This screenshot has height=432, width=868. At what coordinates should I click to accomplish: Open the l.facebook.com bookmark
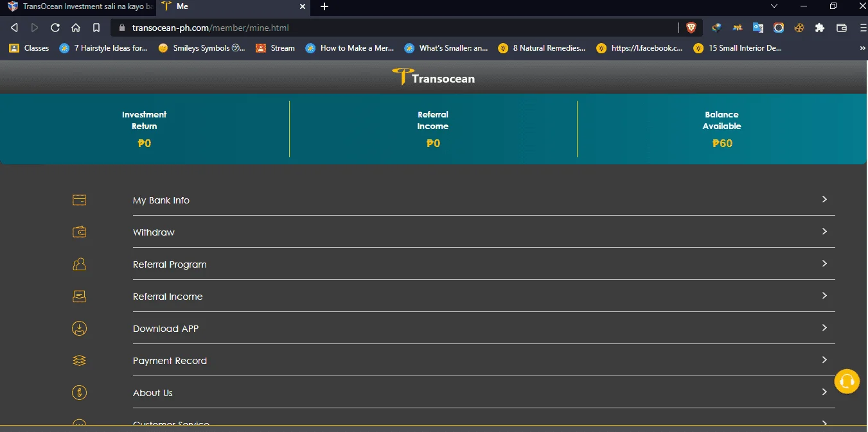(640, 48)
